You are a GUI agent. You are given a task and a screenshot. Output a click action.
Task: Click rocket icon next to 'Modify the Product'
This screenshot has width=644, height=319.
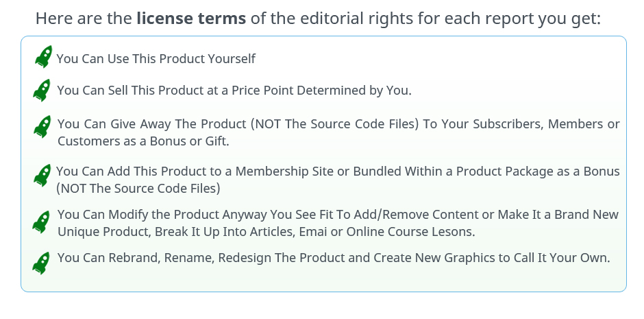42,222
